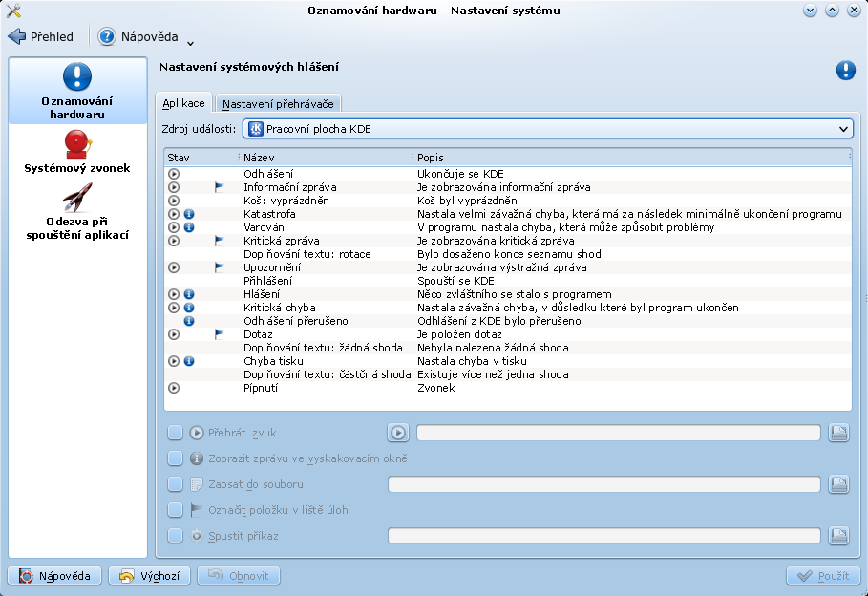Click sound play icon on Pípnutí row
The image size is (868, 596).
(x=174, y=388)
